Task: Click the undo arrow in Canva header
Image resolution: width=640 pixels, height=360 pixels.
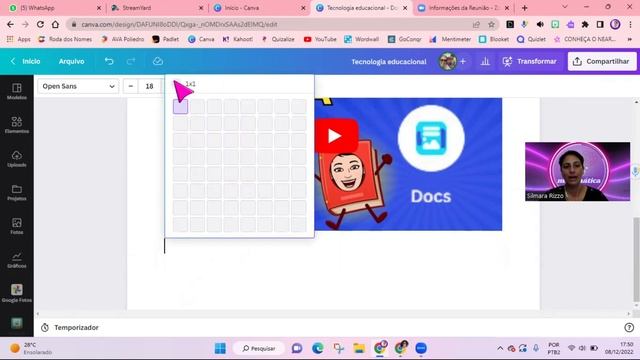Action: coord(109,61)
